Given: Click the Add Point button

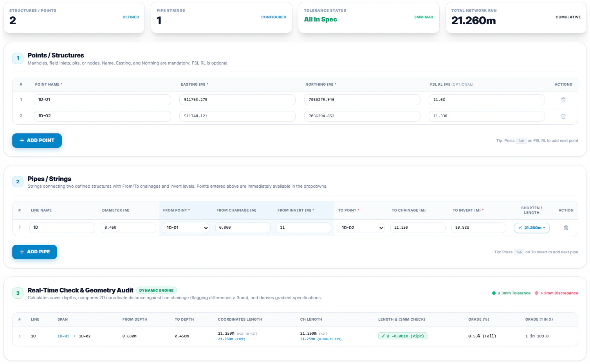Looking at the screenshot, I should (37, 140).
